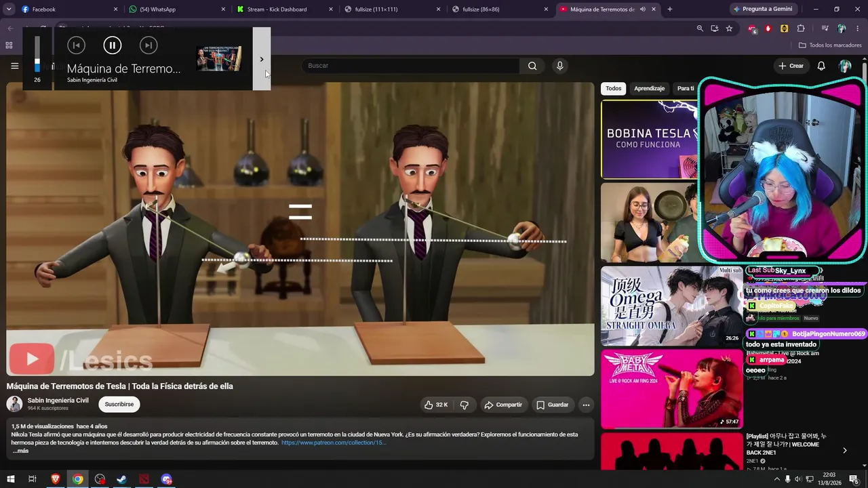Open the patreon.com link in description

(x=334, y=443)
